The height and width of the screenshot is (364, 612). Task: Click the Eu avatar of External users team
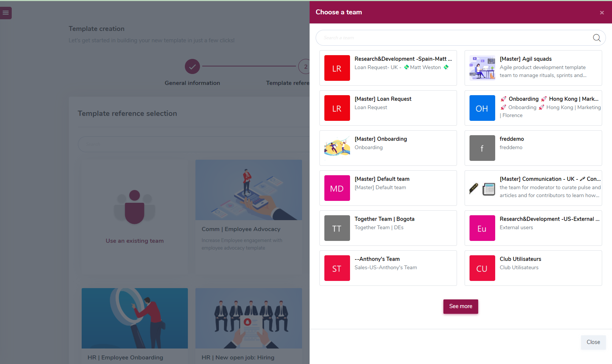point(482,228)
